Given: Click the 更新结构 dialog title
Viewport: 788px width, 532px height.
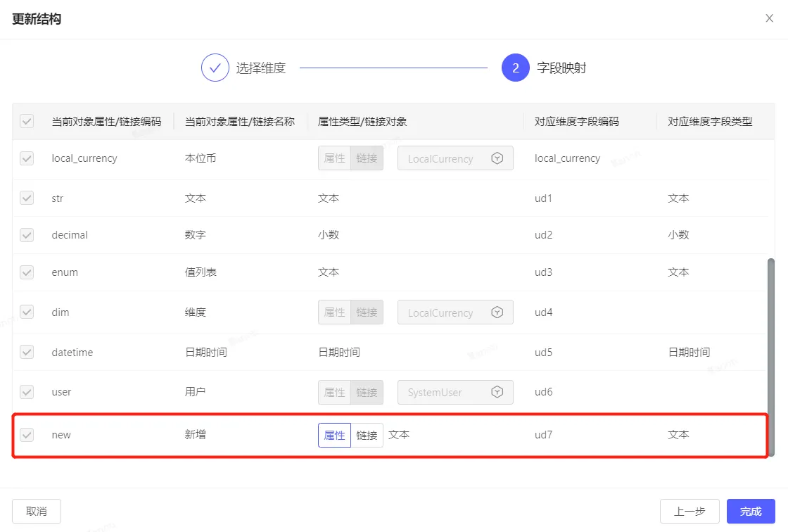Looking at the screenshot, I should point(37,19).
